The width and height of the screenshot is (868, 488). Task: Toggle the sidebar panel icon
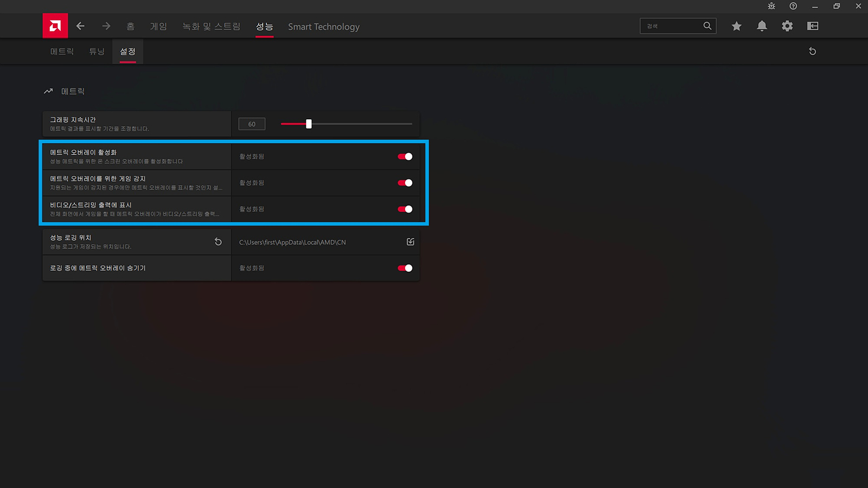(x=813, y=26)
